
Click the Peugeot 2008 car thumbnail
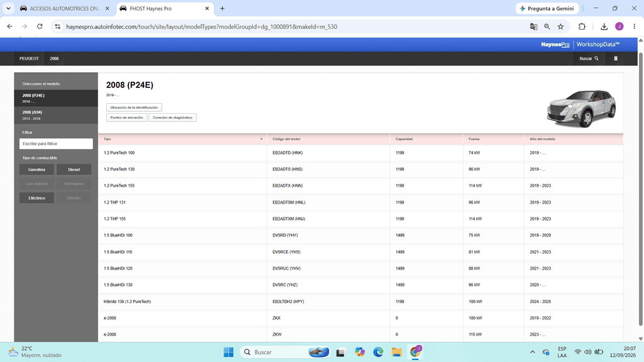coord(581,108)
